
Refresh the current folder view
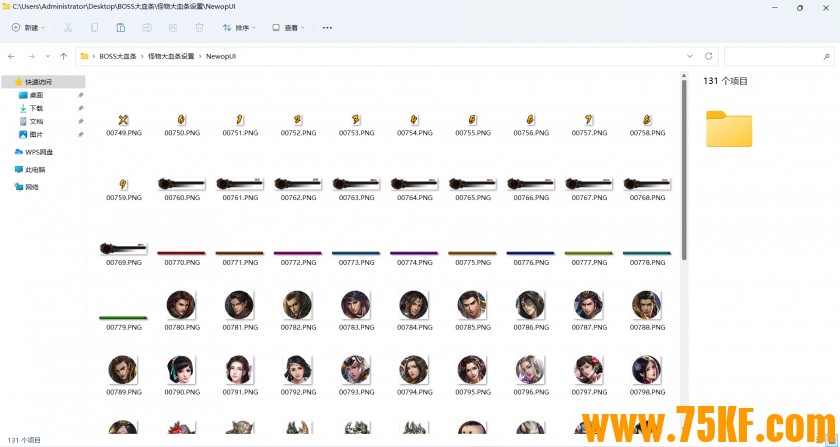708,56
